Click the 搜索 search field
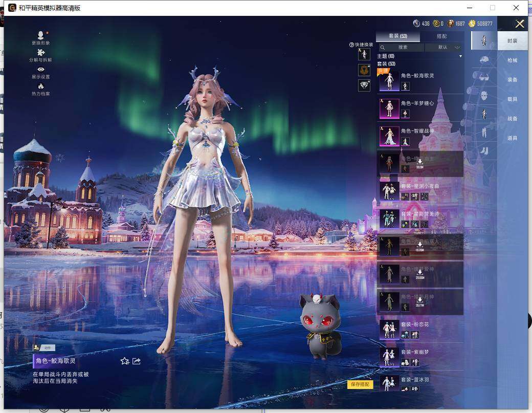Image resolution: width=532 pixels, height=413 pixels. pos(402,47)
